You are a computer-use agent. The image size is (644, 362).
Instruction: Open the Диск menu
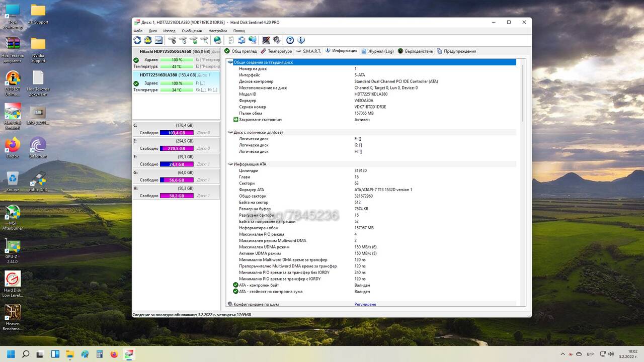(x=153, y=31)
